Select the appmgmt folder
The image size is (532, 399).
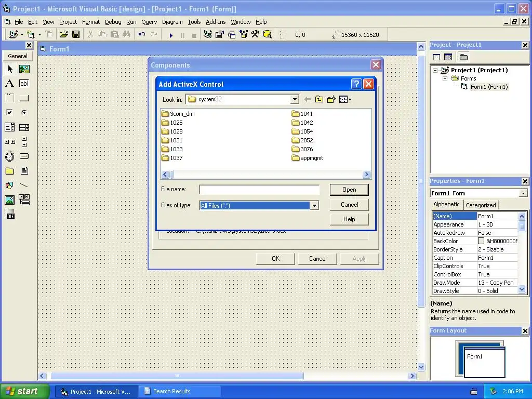coord(308,158)
